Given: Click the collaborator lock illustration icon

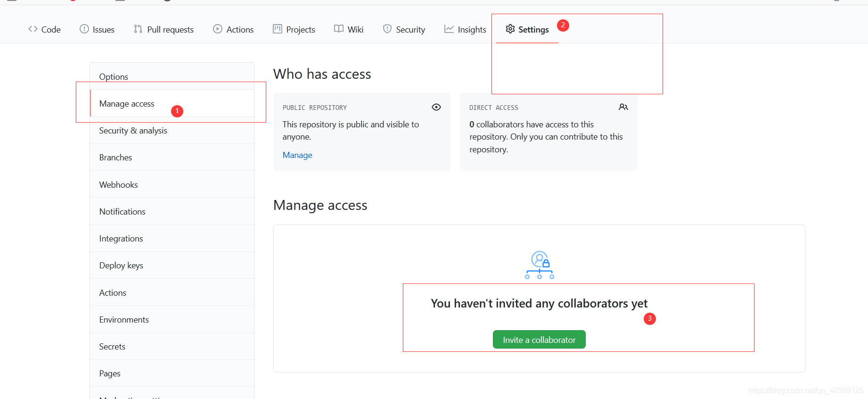Looking at the screenshot, I should 540,265.
